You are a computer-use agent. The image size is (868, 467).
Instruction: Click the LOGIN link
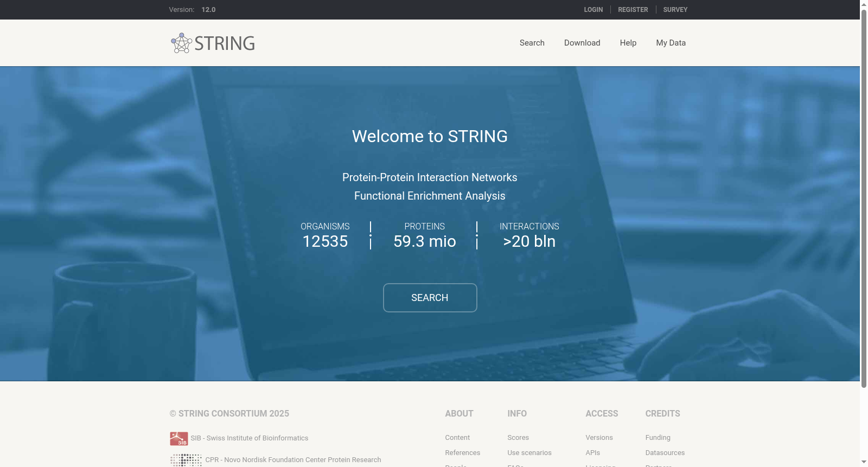pyautogui.click(x=593, y=10)
